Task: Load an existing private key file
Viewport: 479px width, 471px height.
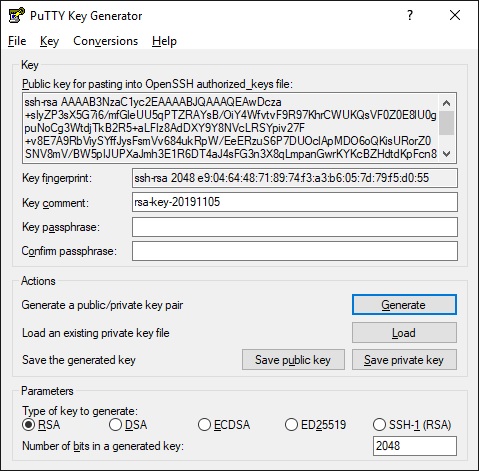Action: click(404, 333)
